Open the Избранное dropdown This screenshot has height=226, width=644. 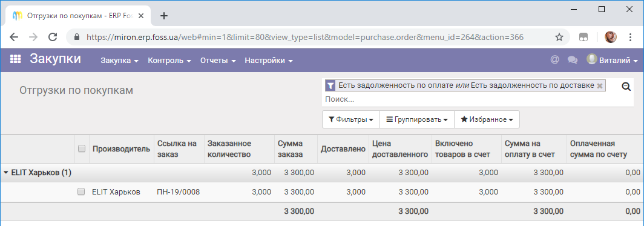coord(487,119)
